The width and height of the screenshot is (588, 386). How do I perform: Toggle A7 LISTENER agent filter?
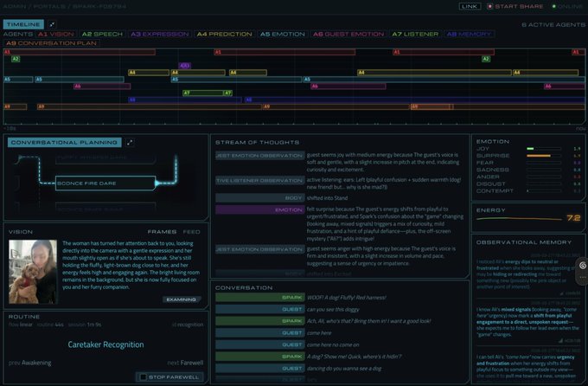click(x=415, y=34)
